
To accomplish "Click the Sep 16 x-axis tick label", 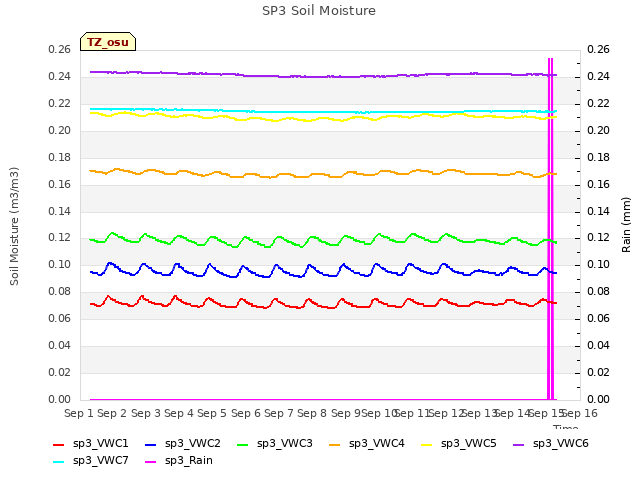I will point(580,413).
